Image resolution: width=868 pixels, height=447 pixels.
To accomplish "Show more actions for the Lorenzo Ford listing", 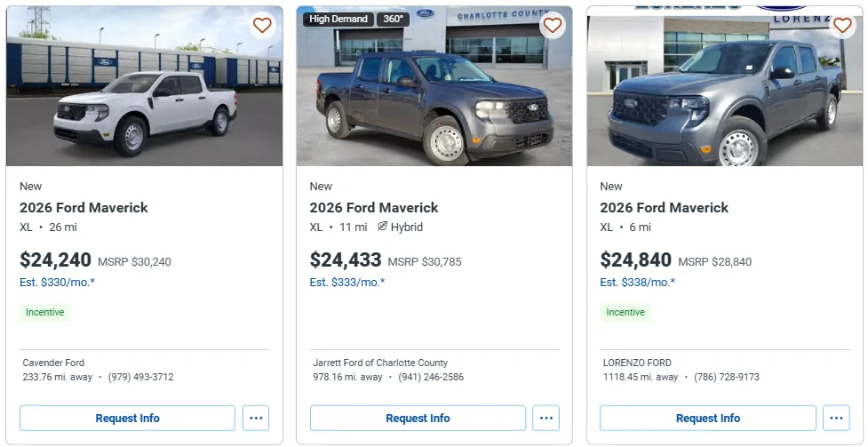I will (x=836, y=418).
